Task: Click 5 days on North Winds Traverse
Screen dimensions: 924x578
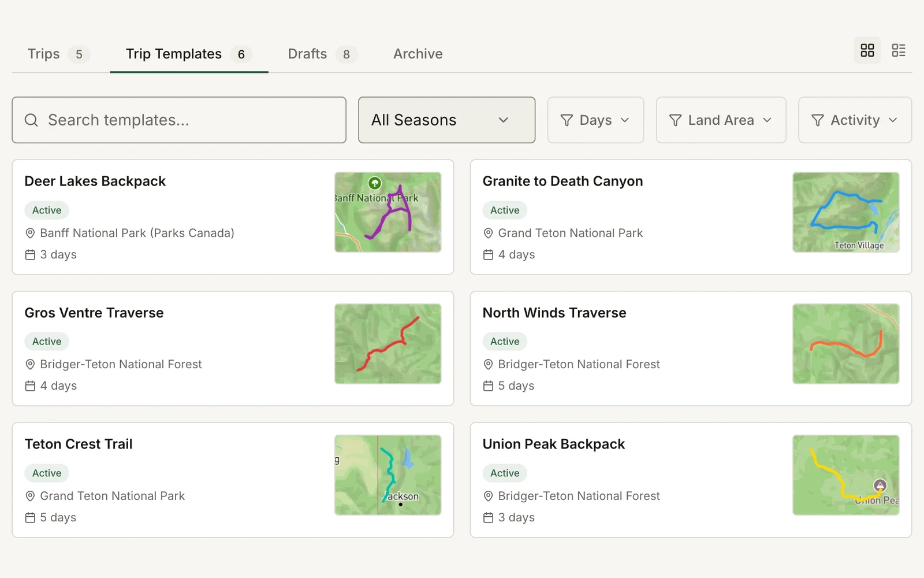Action: tap(516, 386)
